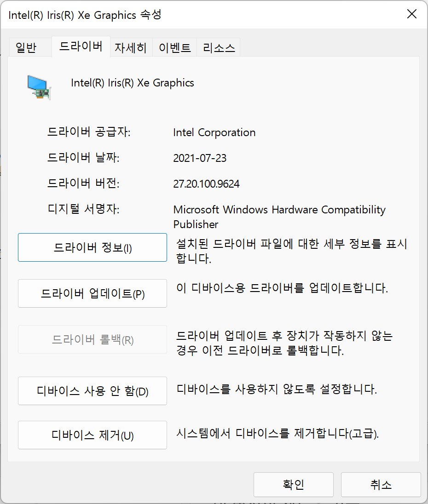Click the 디지털 서명자 label

pos(83,209)
